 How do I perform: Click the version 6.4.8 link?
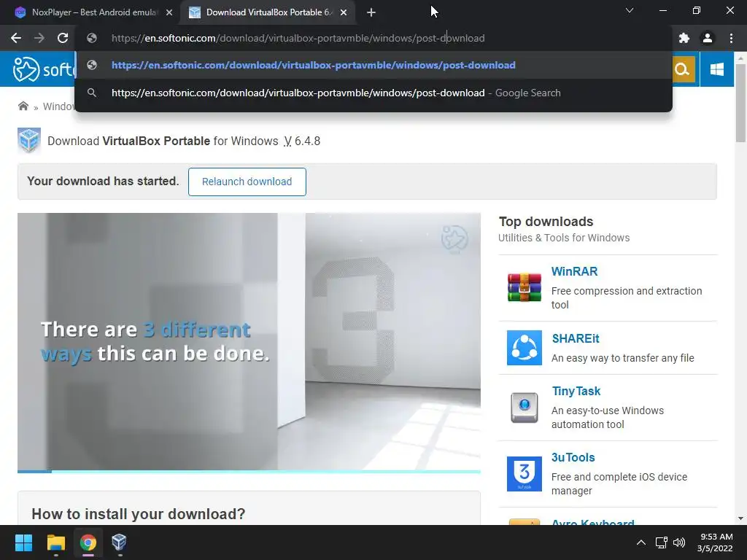[x=302, y=141]
